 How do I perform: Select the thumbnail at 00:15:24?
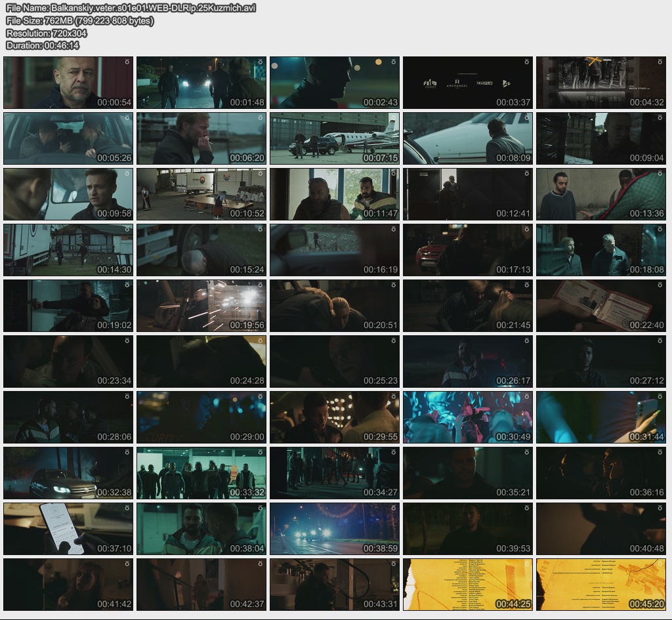pos(201,250)
